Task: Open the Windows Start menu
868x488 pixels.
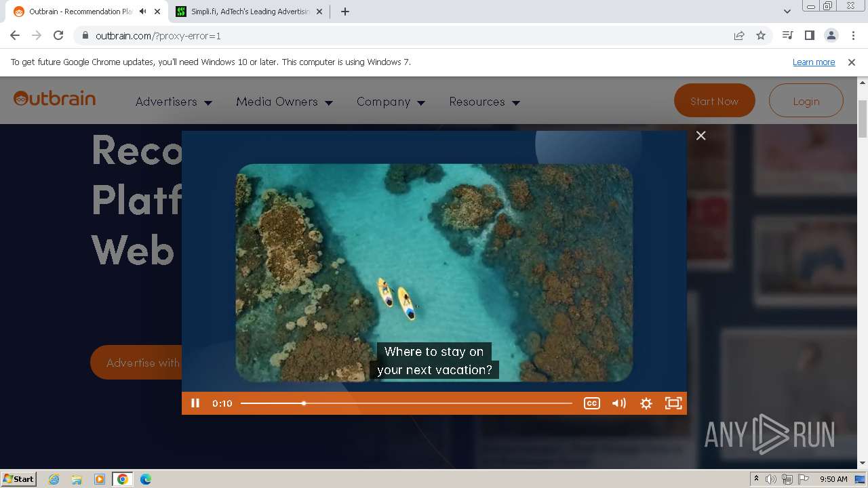Action: click(x=18, y=479)
